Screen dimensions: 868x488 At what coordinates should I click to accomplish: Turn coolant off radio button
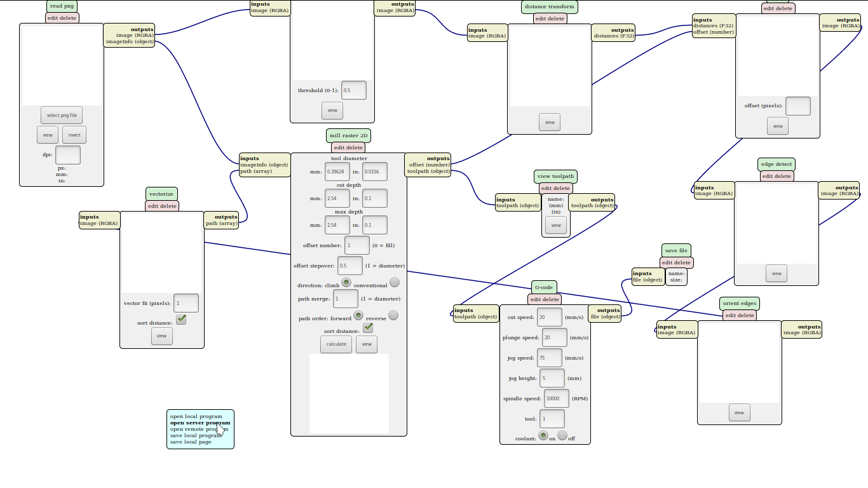click(562, 436)
